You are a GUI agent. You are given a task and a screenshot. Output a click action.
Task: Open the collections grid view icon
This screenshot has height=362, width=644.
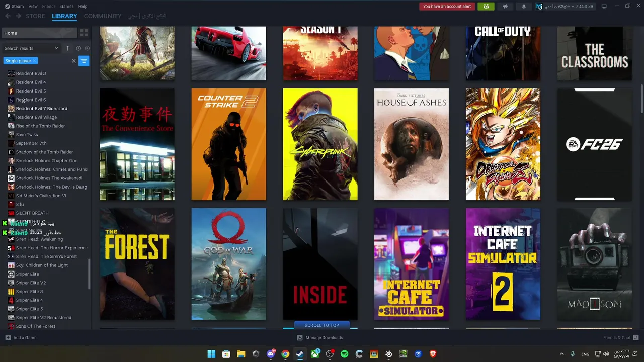(84, 33)
